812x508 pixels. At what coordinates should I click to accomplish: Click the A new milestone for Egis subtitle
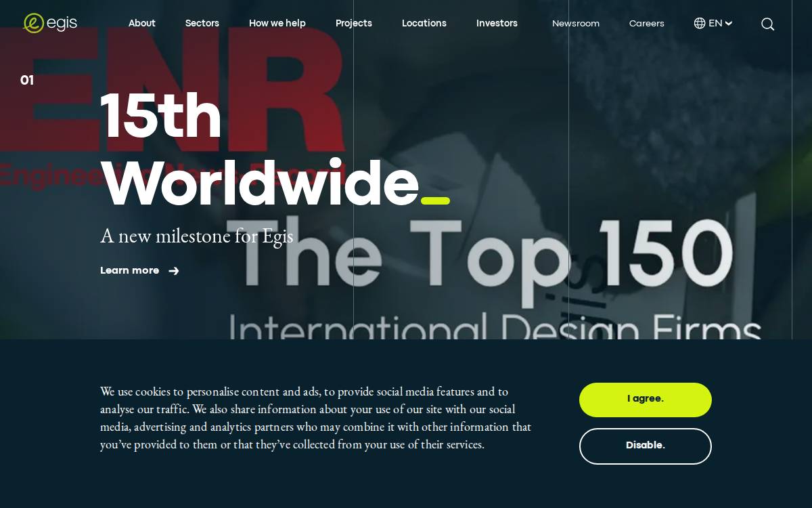(x=197, y=236)
